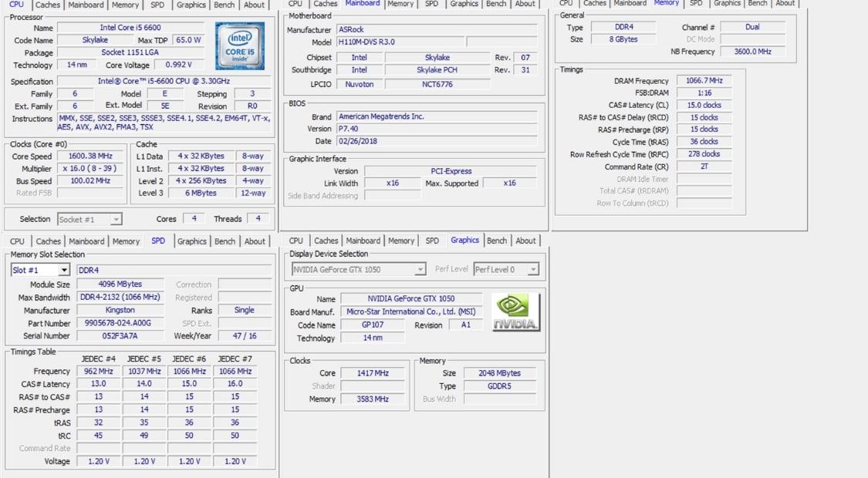Click the JEDEC #4 frequency '962 MHz'
This screenshot has height=478, width=868.
tap(99, 372)
